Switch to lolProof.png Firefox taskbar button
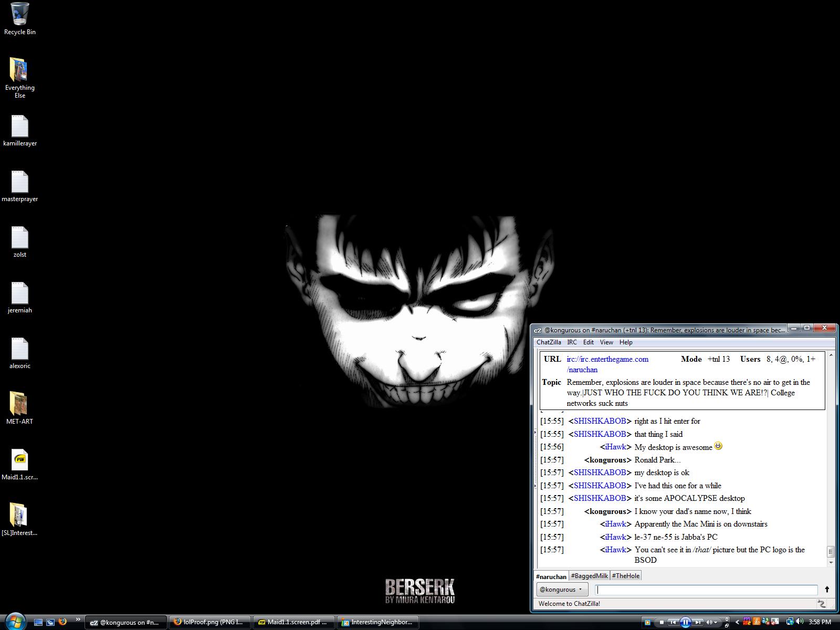This screenshot has width=840, height=630. [x=211, y=622]
